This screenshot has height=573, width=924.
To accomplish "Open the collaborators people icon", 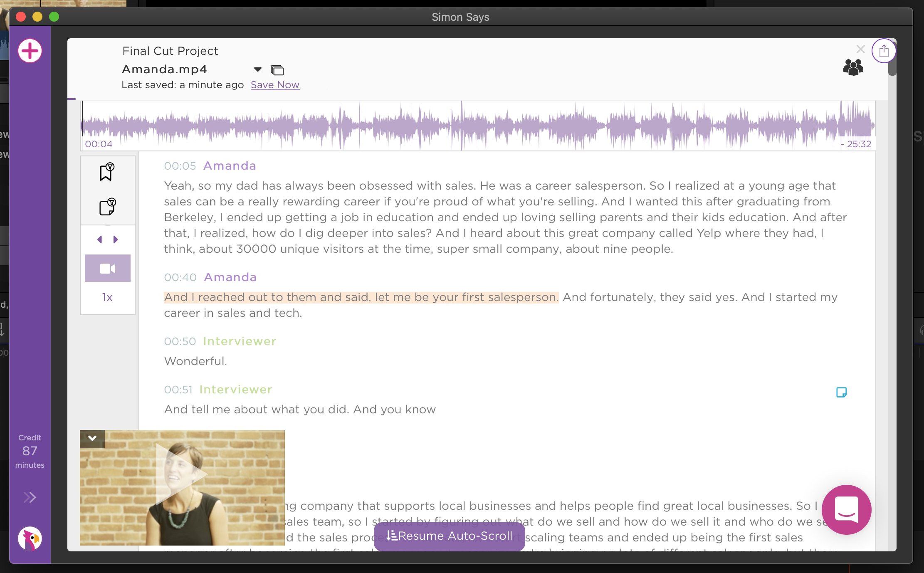I will tap(853, 67).
